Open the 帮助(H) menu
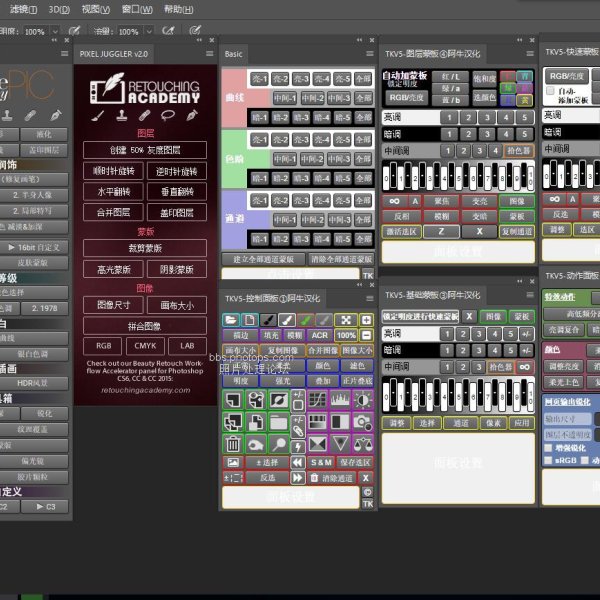The width and height of the screenshot is (600, 600). pyautogui.click(x=178, y=9)
